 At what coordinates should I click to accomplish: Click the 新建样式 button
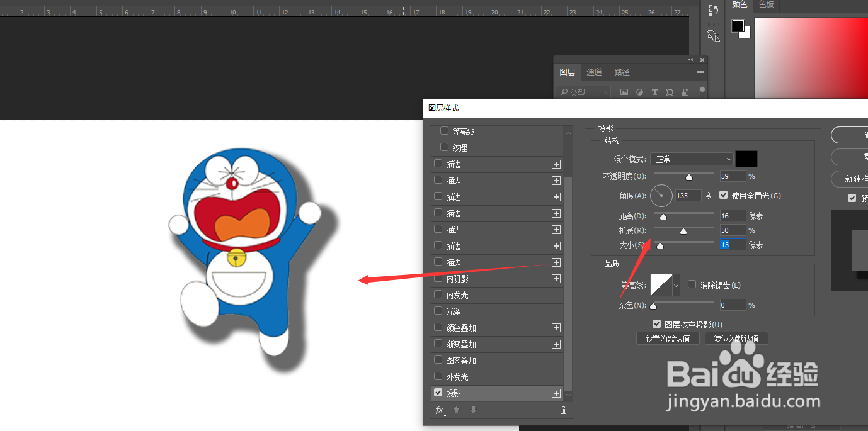pos(850,179)
